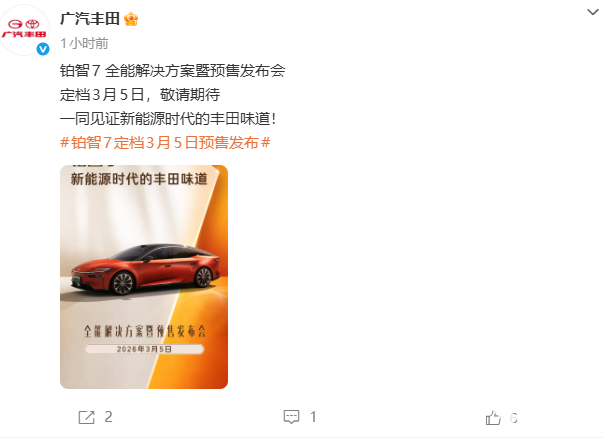Click the 2026年3月5日 date pill on poster
This screenshot has width=603, height=438.
[x=144, y=349]
